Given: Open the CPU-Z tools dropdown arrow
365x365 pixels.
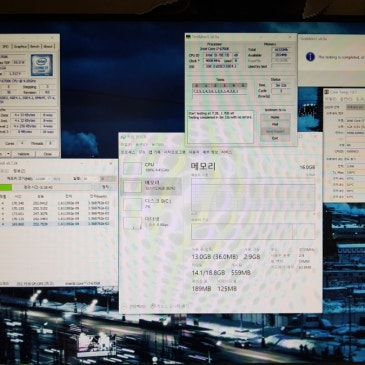Looking at the screenshot, I should point(8,154).
